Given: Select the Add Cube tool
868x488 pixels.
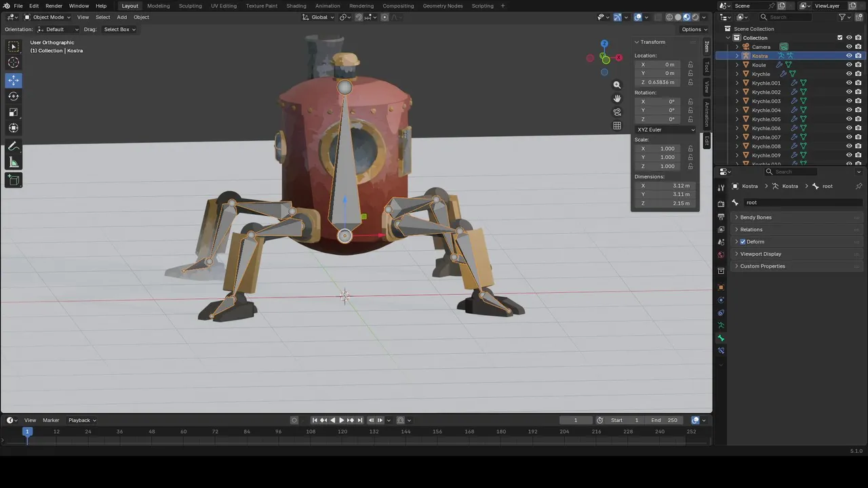Looking at the screenshot, I should (14, 180).
